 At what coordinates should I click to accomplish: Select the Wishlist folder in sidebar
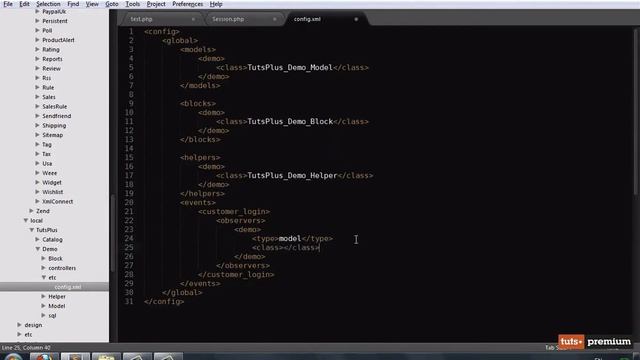point(53,192)
